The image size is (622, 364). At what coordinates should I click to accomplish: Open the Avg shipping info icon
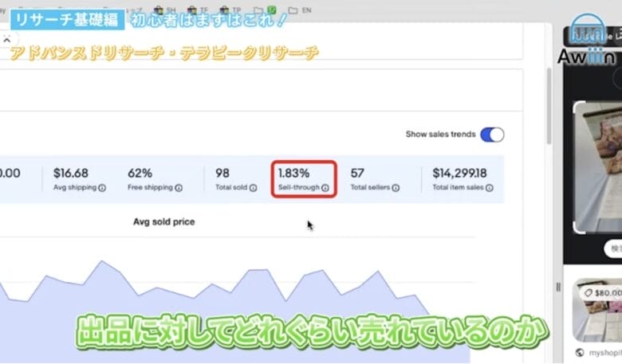point(102,188)
